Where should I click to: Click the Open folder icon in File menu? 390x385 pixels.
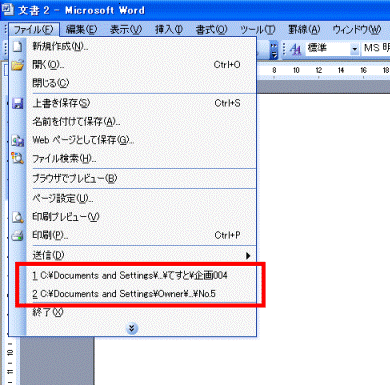pyautogui.click(x=17, y=65)
